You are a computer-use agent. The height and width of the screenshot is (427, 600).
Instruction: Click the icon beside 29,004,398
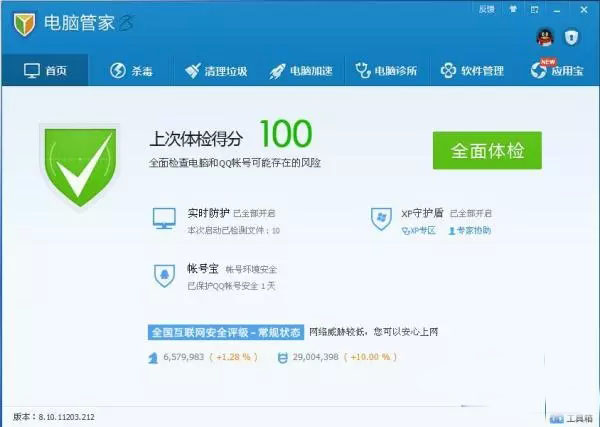point(282,358)
